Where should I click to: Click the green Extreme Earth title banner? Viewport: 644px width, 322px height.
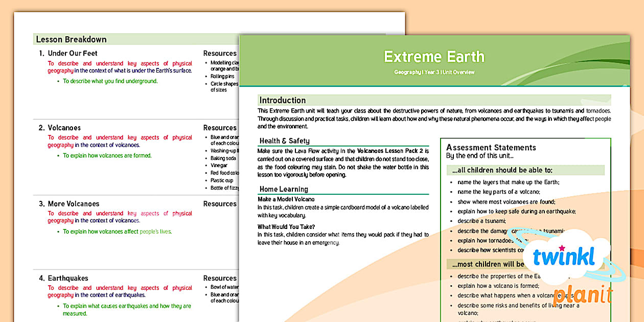pos(434,57)
